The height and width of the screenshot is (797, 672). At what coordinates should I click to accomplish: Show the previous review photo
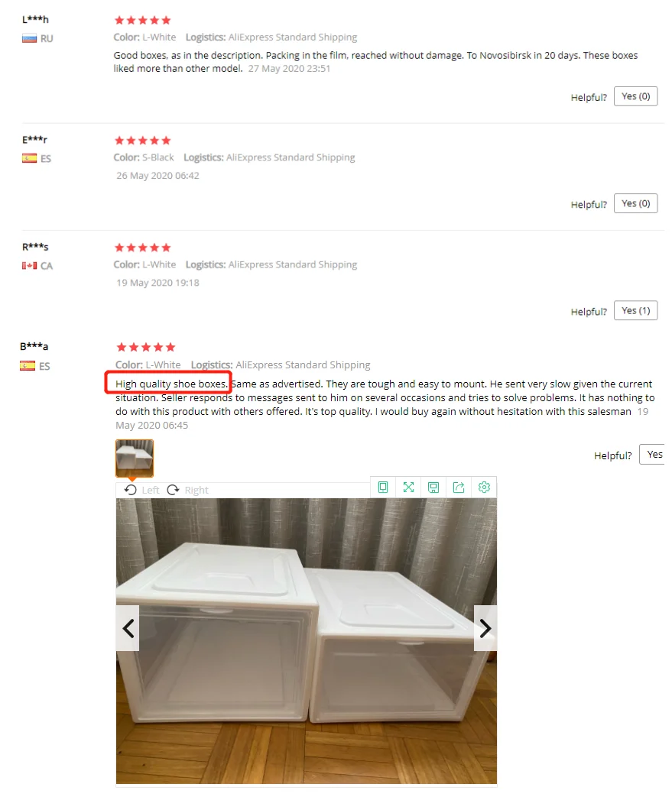(x=128, y=628)
